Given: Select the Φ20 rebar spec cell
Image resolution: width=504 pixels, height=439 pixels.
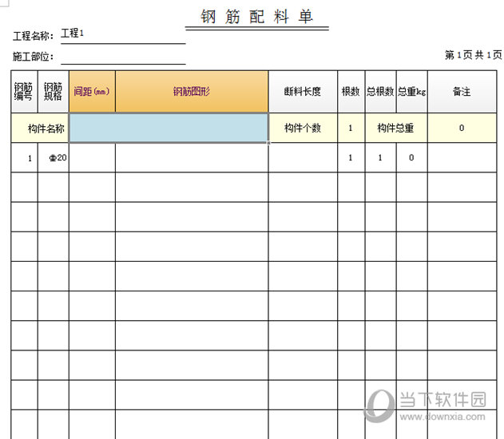Looking at the screenshot, I should pos(54,158).
